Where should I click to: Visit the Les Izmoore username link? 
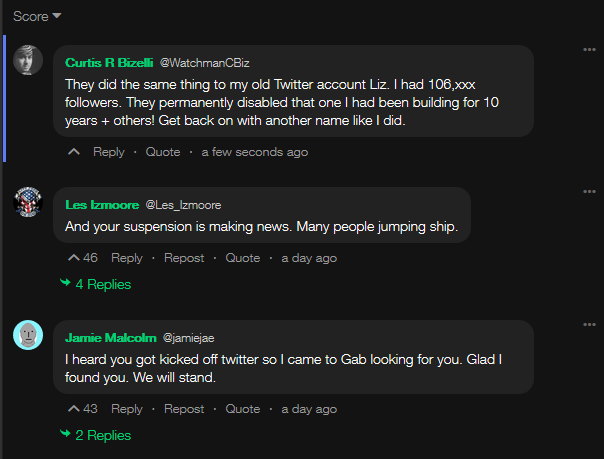[x=102, y=205]
